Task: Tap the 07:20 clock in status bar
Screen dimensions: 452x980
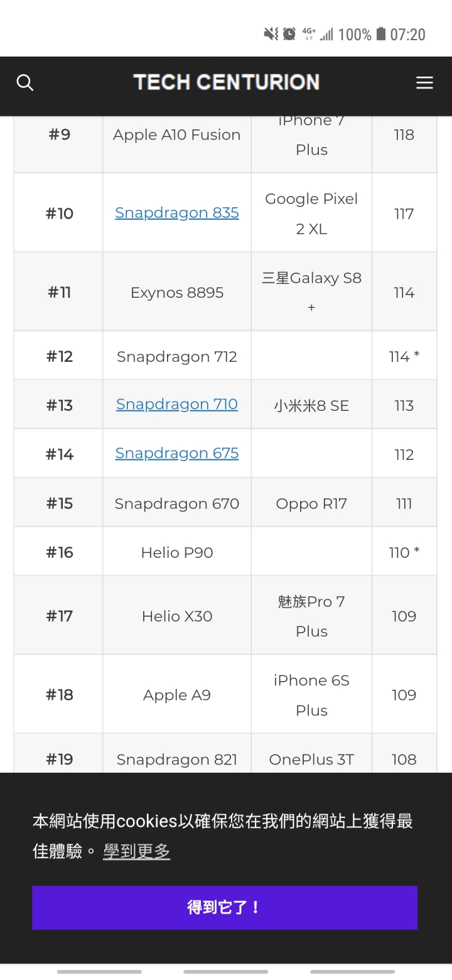Action: click(408, 35)
